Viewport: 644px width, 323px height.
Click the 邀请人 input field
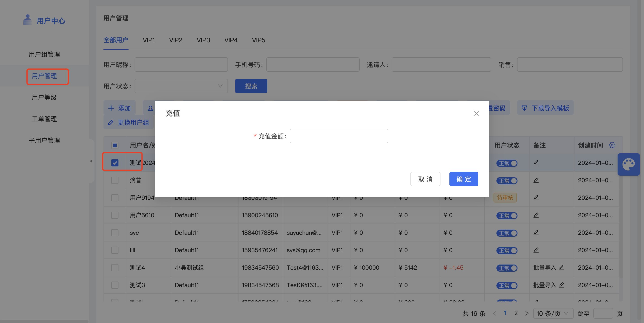441,65
